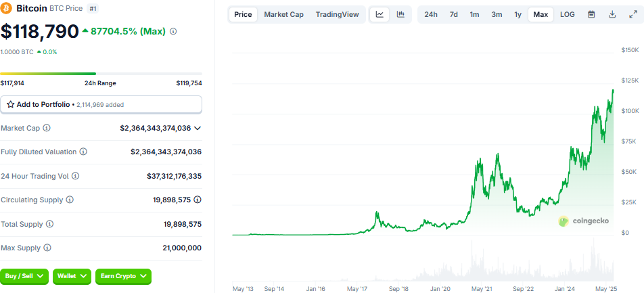Image resolution: width=644 pixels, height=293 pixels.
Task: Click the $117,914 24h low value
Action: click(x=12, y=83)
